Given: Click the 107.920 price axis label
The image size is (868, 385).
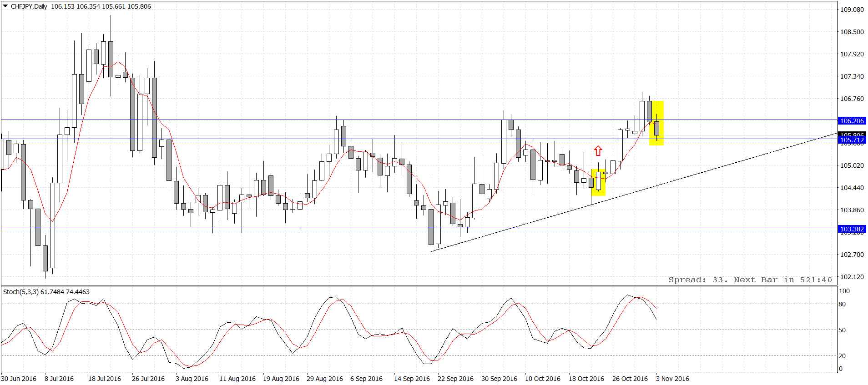Looking at the screenshot, I should coord(852,54).
